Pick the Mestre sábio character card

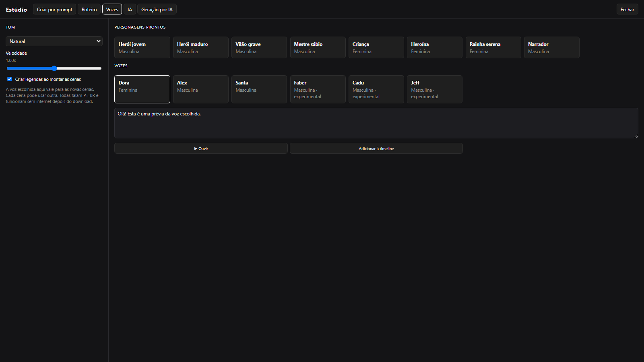(x=318, y=47)
